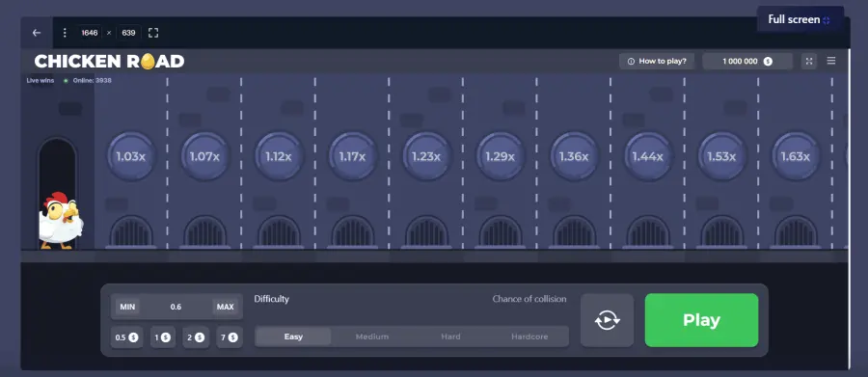Click the 1.29x multiplier coin
The width and height of the screenshot is (868, 377).
coord(500,156)
